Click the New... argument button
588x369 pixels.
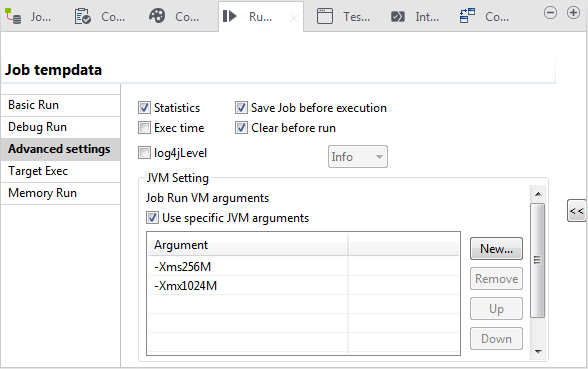pyautogui.click(x=496, y=249)
